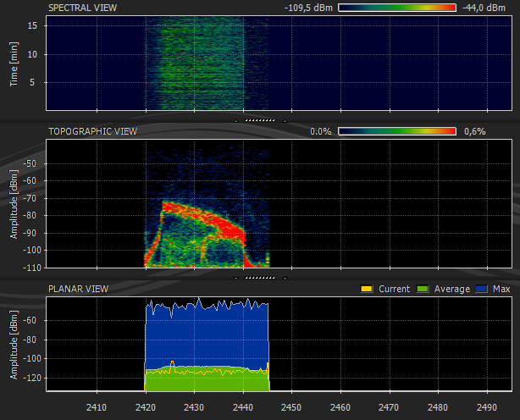
Task: Click the Max legend label
Action: 500,289
